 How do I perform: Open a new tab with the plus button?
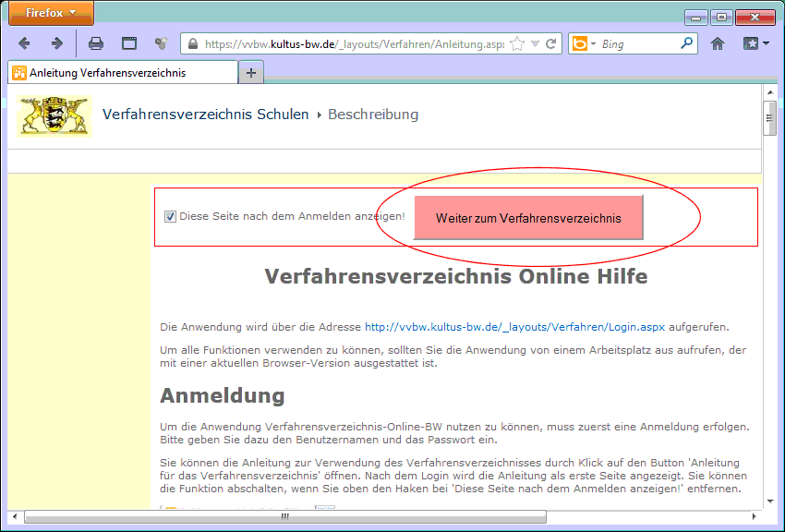[x=250, y=73]
